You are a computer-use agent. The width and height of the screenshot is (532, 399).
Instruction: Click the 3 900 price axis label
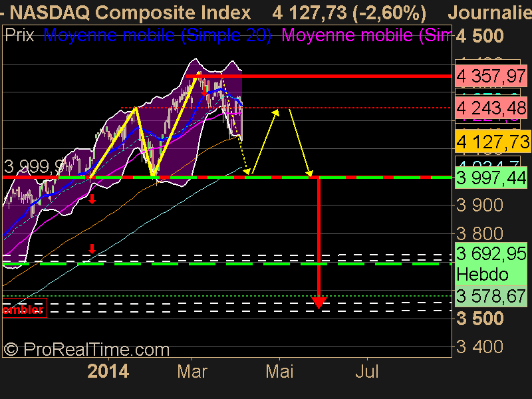tap(479, 205)
